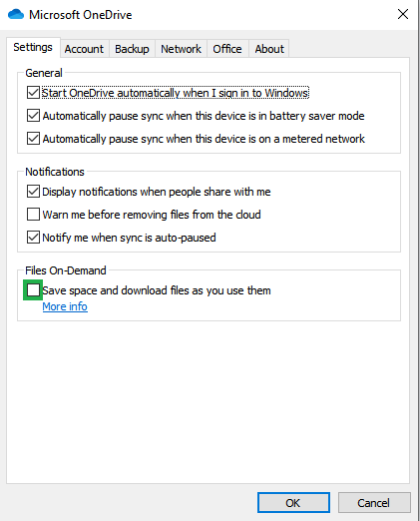The image size is (420, 521).
Task: Click the 'Save space and download files' label
Action: click(x=157, y=290)
